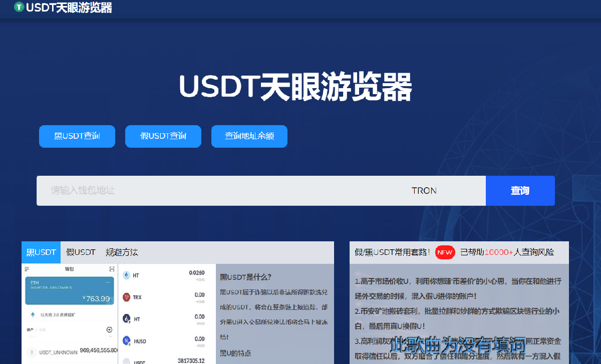Select the HT Huobi Token icon
Image resolution: width=601 pixels, height=364 pixels.
127,275
